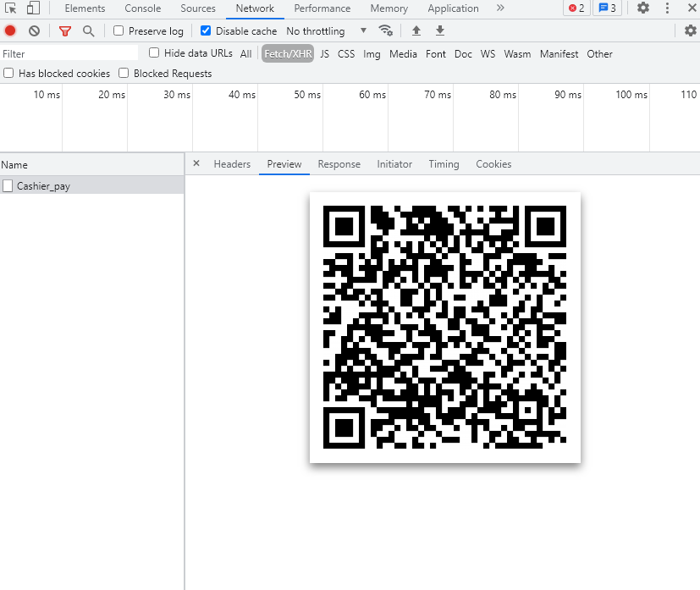700x590 pixels.
Task: Filter requests by Media
Action: (x=403, y=54)
